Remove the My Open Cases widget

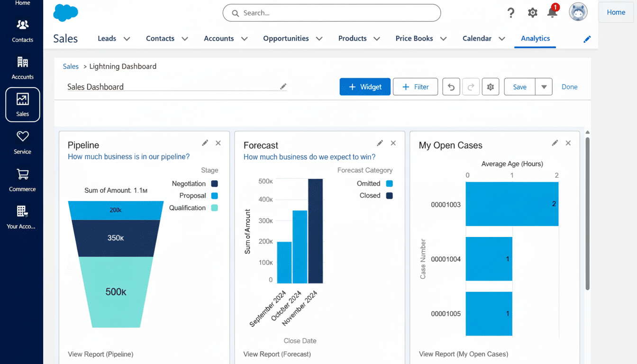point(568,143)
